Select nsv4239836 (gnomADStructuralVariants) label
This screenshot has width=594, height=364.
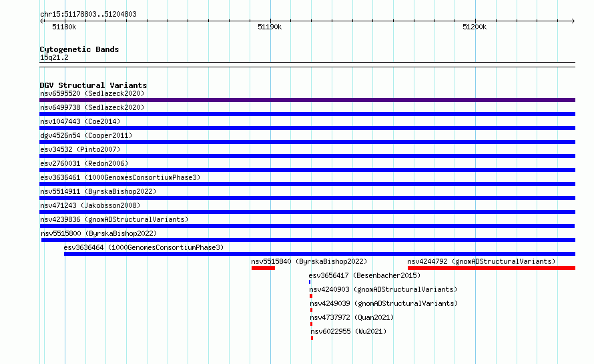(114, 219)
